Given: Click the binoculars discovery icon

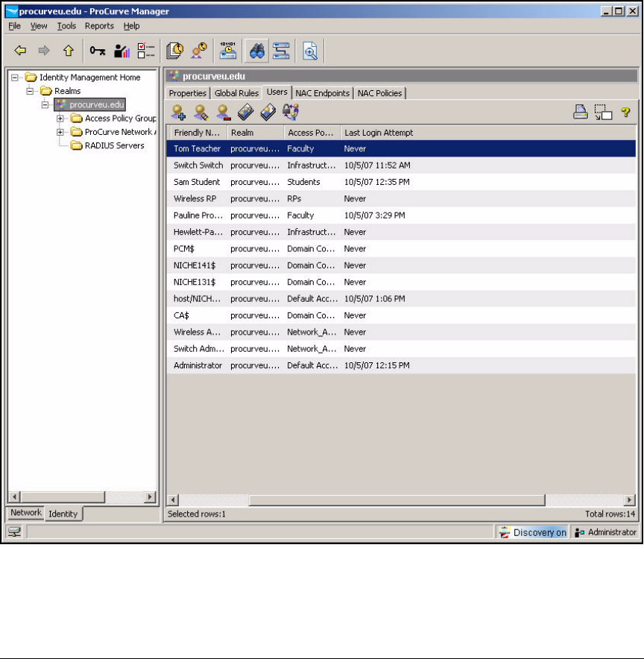Looking at the screenshot, I should click(x=256, y=51).
